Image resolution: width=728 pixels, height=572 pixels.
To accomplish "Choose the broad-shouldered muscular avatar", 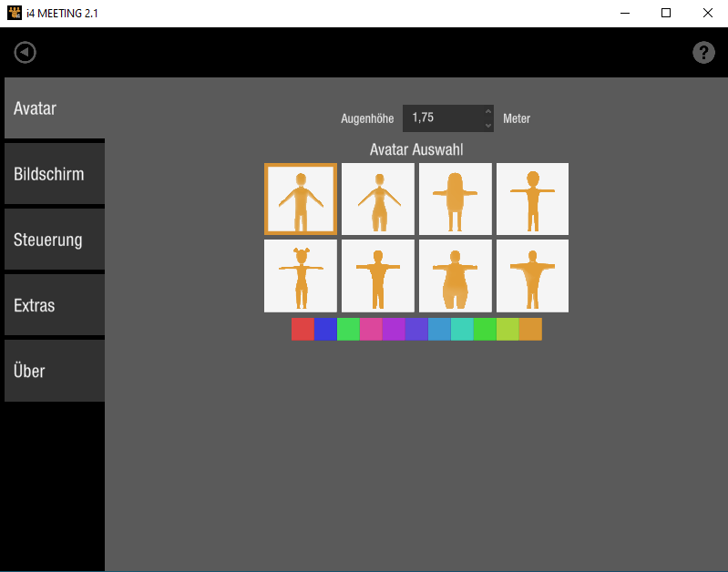I will [x=532, y=276].
